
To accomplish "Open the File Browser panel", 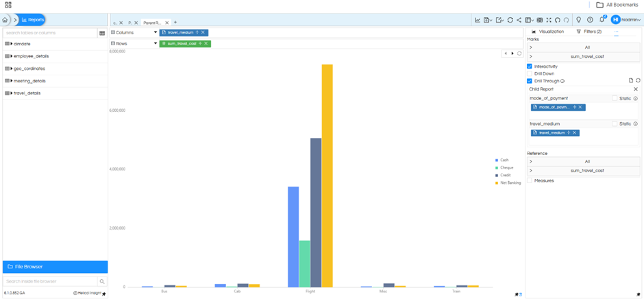I will pos(55,266).
